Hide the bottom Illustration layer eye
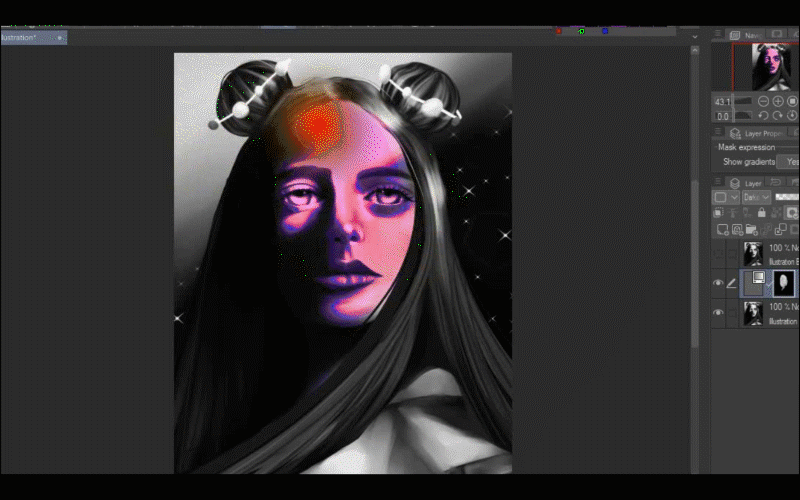 (718, 312)
